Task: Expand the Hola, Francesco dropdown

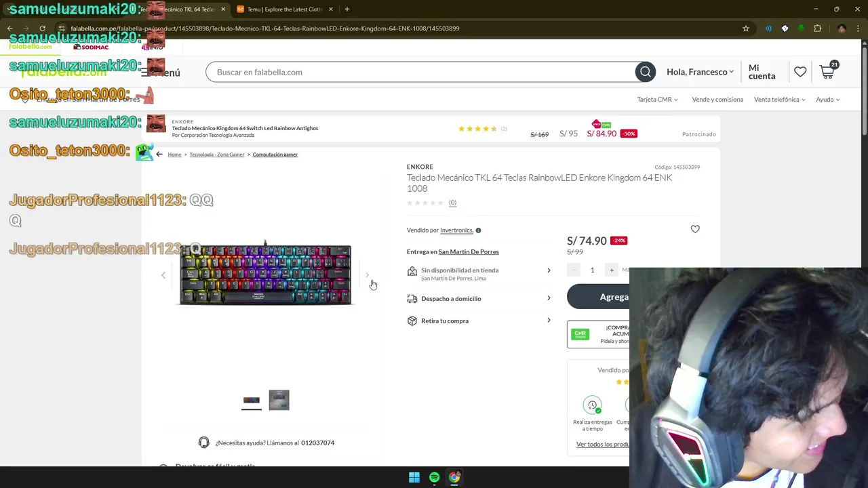Action: pyautogui.click(x=700, y=72)
